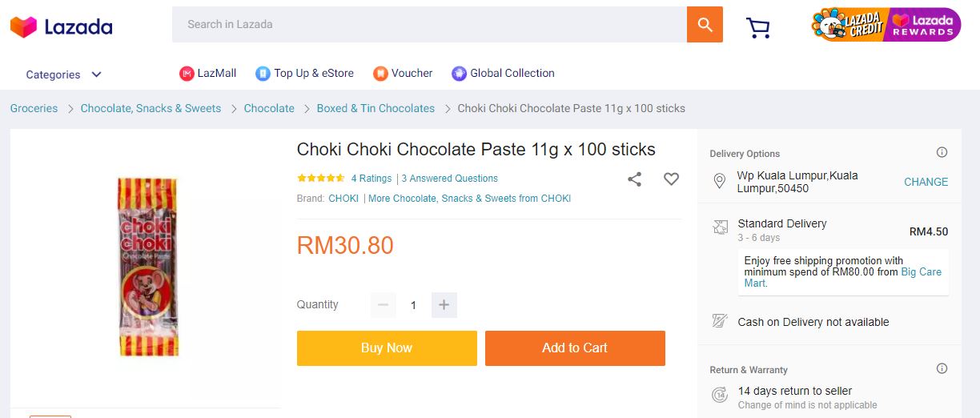Change the delivery location
Screen dimensions: 980x418
coord(926,182)
